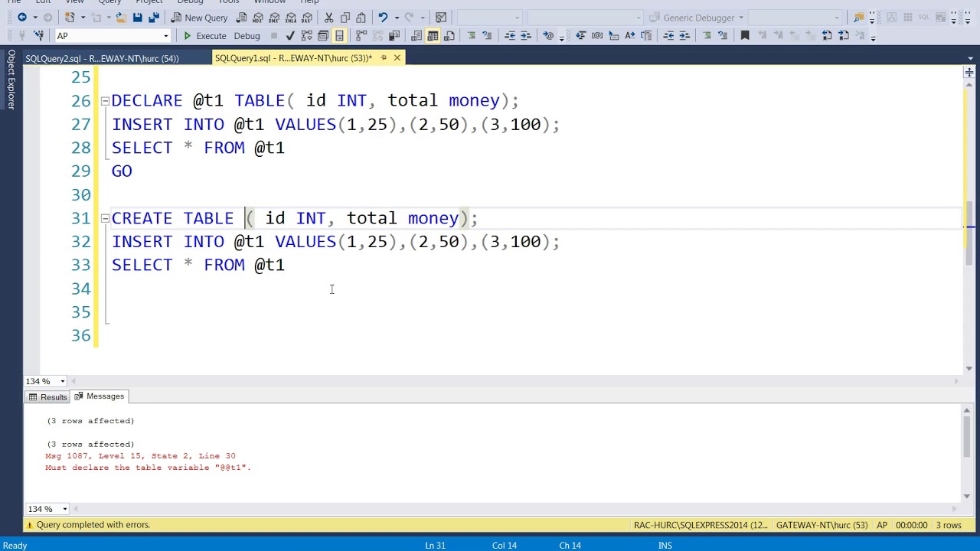The width and height of the screenshot is (980, 551).
Task: Click the Execute button
Action: point(204,35)
